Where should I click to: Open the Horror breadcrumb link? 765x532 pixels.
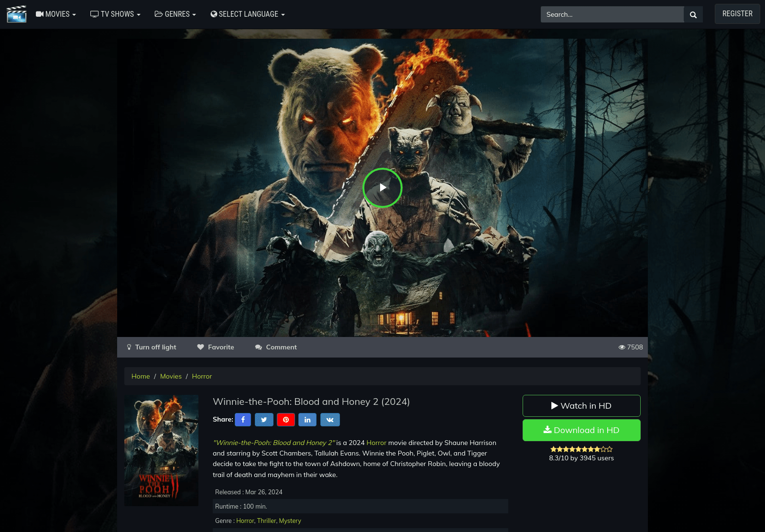(x=202, y=376)
